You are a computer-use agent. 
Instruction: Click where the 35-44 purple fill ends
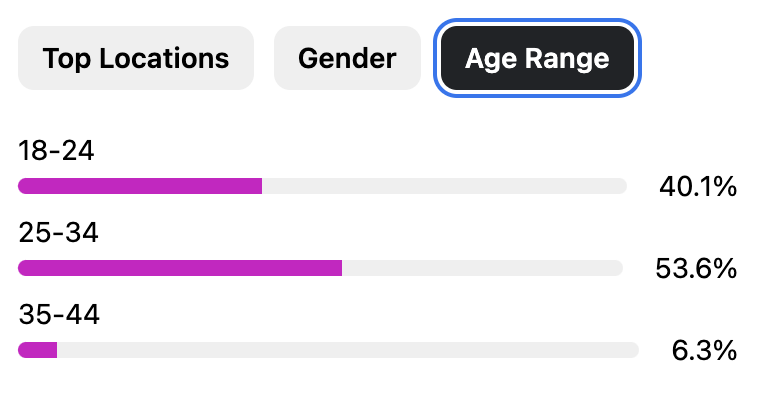click(57, 350)
